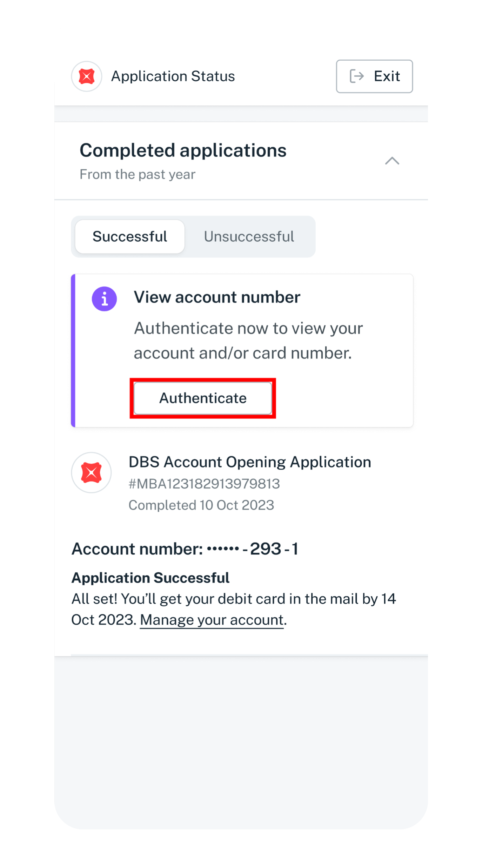
Task: Open the Manage your account link
Action: (212, 620)
